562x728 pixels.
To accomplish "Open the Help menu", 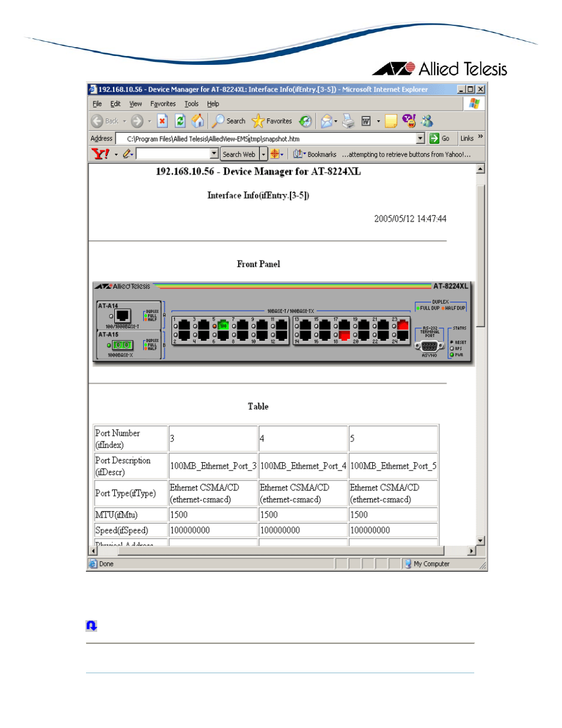I will tap(213, 104).
